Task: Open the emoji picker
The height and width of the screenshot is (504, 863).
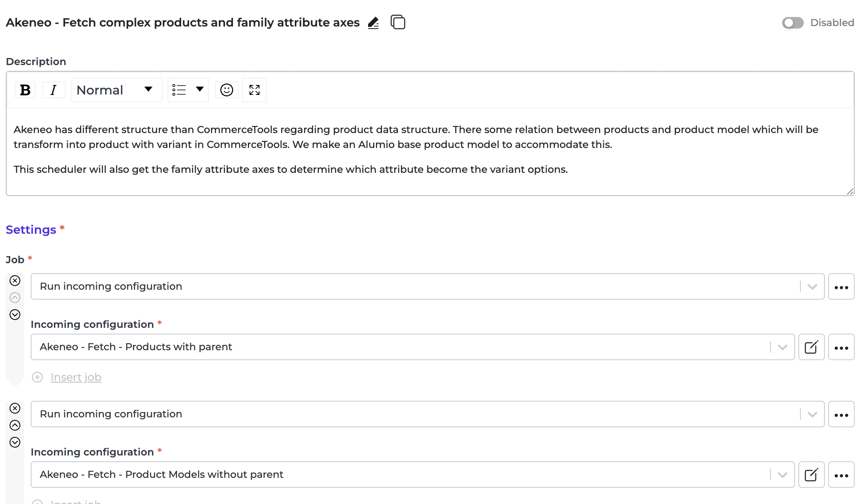Action: click(x=227, y=90)
